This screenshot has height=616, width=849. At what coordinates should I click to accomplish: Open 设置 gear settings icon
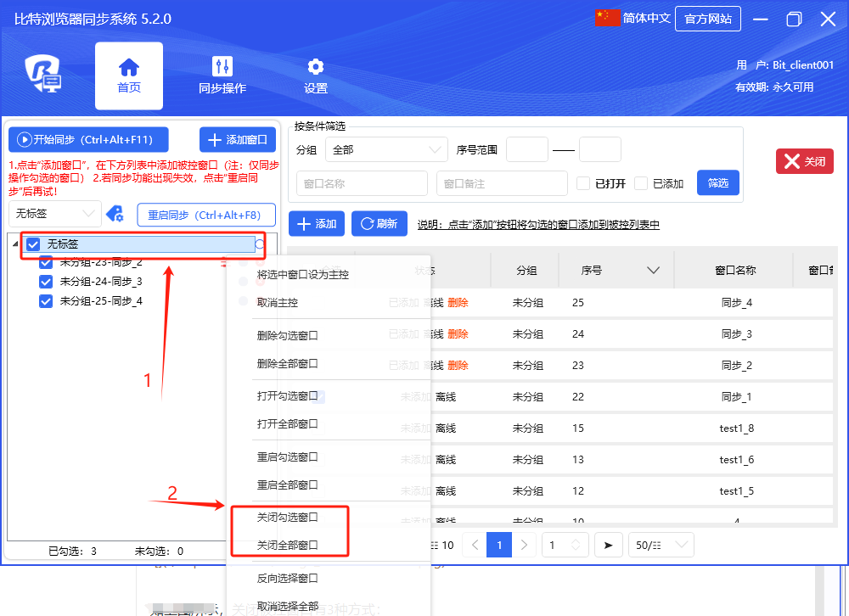(316, 68)
